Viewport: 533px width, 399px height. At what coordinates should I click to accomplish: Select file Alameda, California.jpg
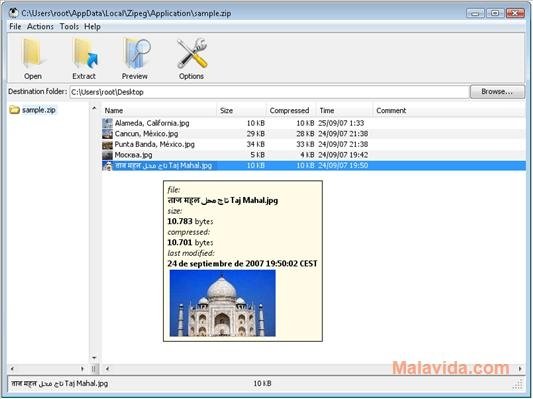[x=152, y=123]
